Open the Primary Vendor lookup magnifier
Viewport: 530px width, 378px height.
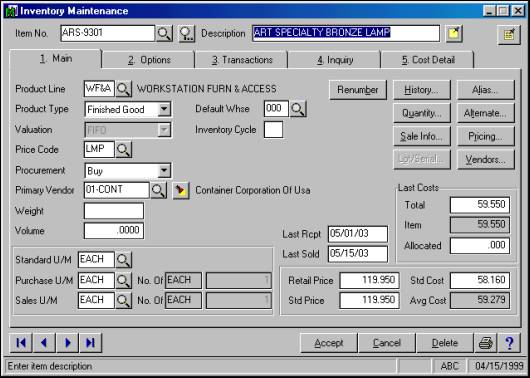click(x=159, y=190)
